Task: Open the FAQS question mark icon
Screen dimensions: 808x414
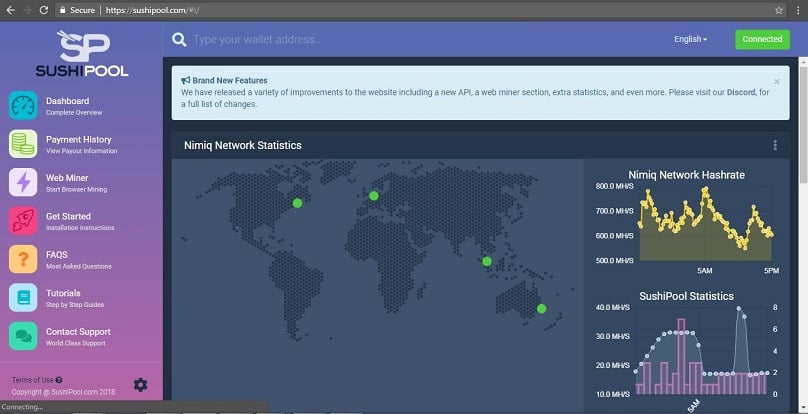Action: [23, 259]
